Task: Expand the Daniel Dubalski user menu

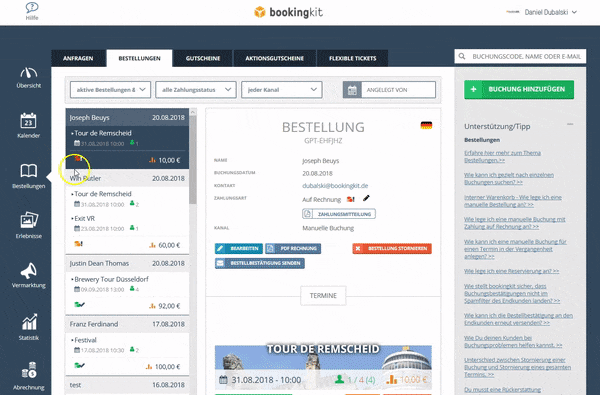Action: 550,12
